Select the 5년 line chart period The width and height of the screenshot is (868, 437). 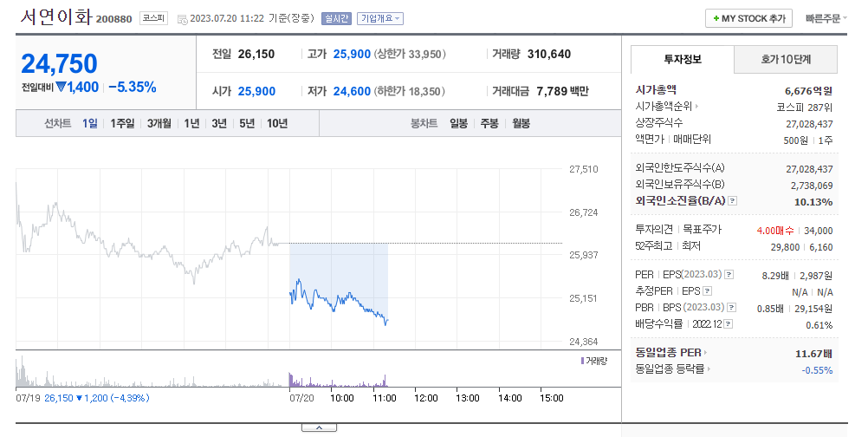pyautogui.click(x=247, y=123)
